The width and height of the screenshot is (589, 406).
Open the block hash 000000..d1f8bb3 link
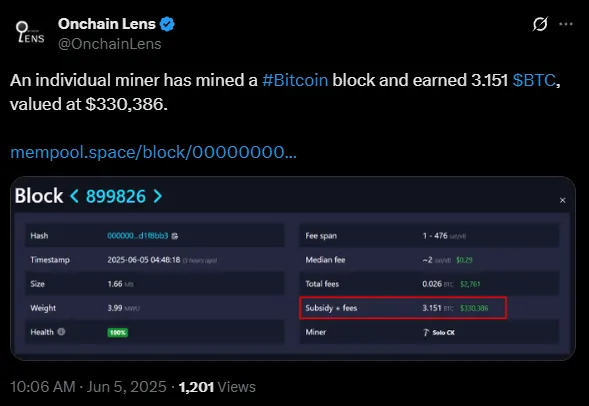coord(137,236)
